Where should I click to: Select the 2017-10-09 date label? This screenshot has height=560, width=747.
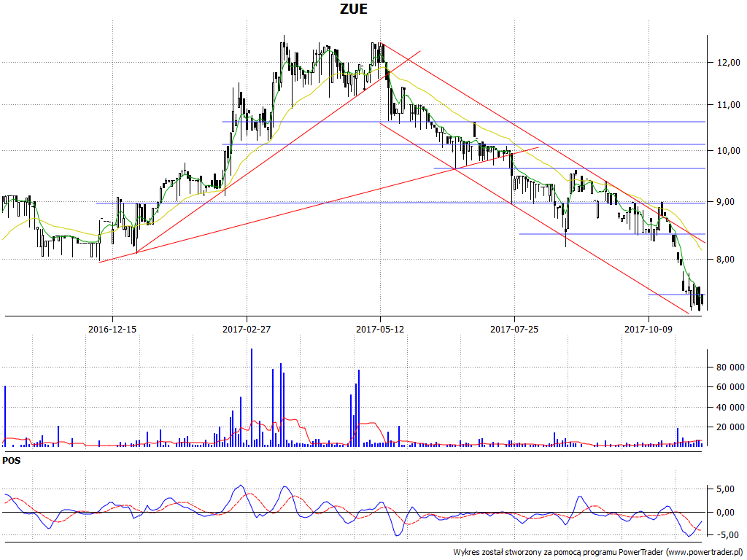(x=649, y=329)
